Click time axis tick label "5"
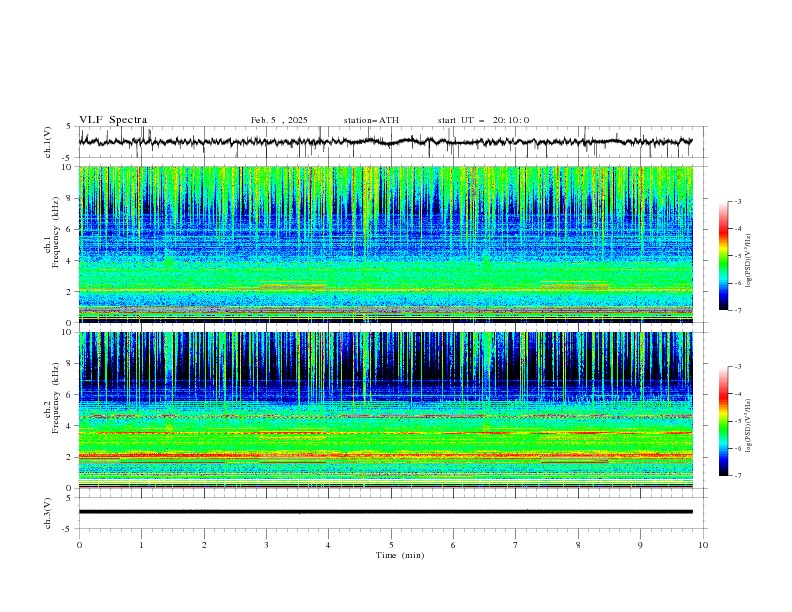This screenshot has width=792, height=612. coord(391,545)
